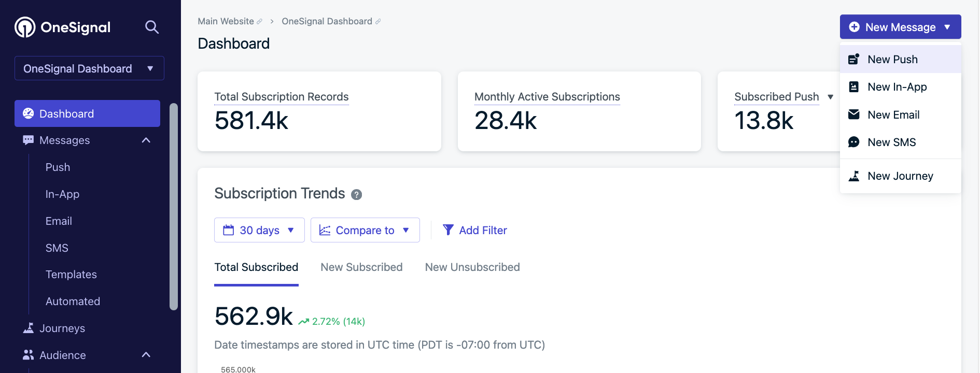This screenshot has height=373, width=980.
Task: Switch to the New Unsubscribed tab
Action: pos(472,267)
